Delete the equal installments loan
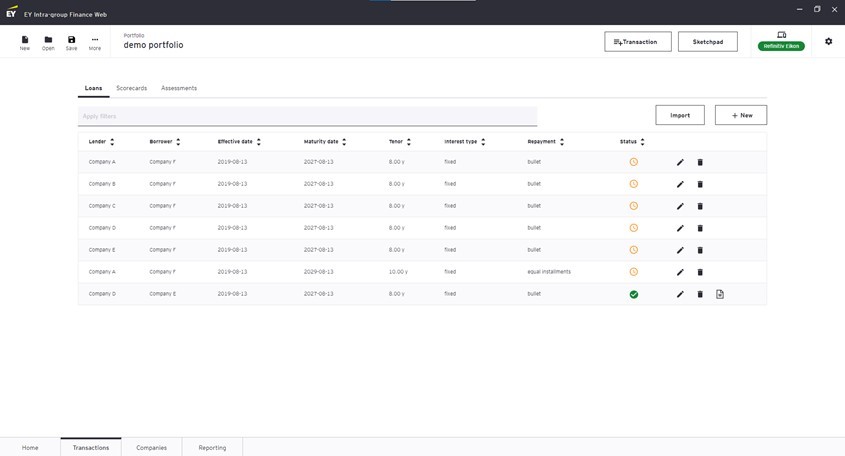 click(700, 272)
